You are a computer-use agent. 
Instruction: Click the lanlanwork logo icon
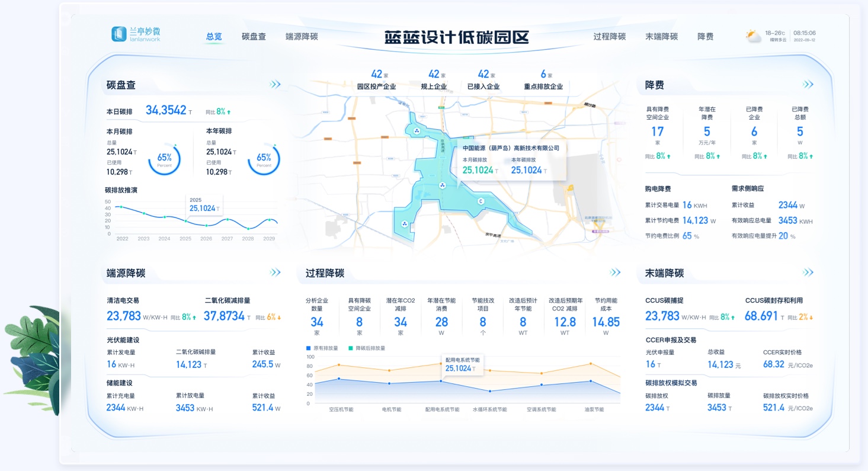point(118,33)
